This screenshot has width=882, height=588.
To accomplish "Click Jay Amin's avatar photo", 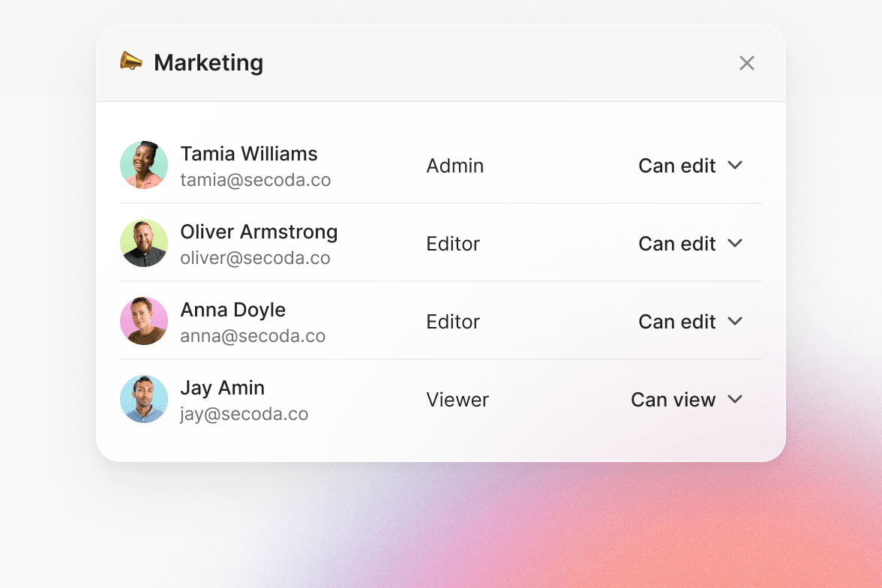I will (x=144, y=399).
